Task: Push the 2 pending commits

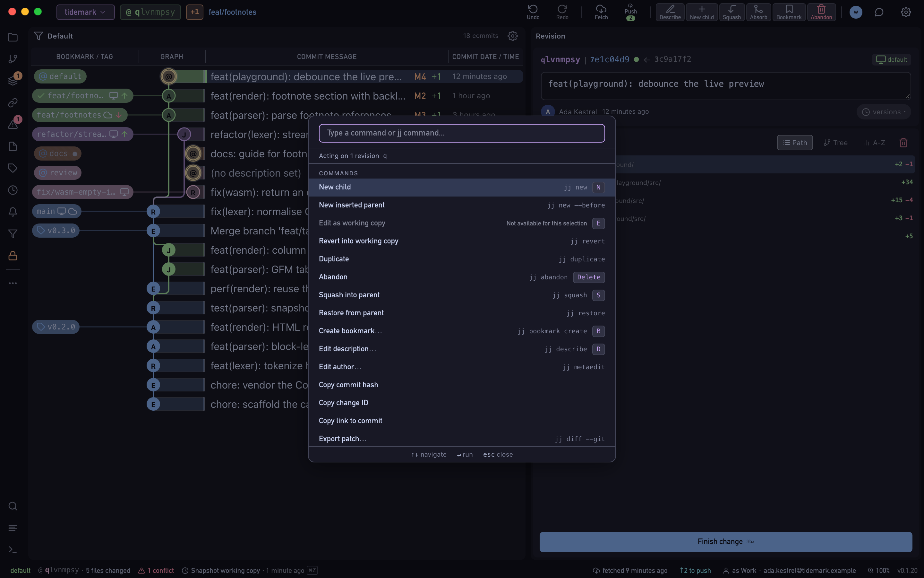Action: pyautogui.click(x=630, y=12)
